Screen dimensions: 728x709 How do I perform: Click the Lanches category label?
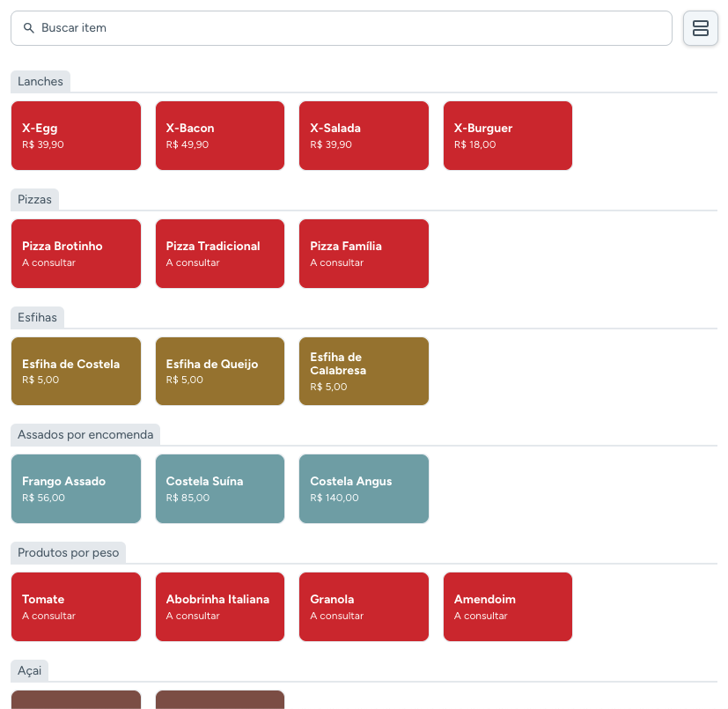coord(40,81)
